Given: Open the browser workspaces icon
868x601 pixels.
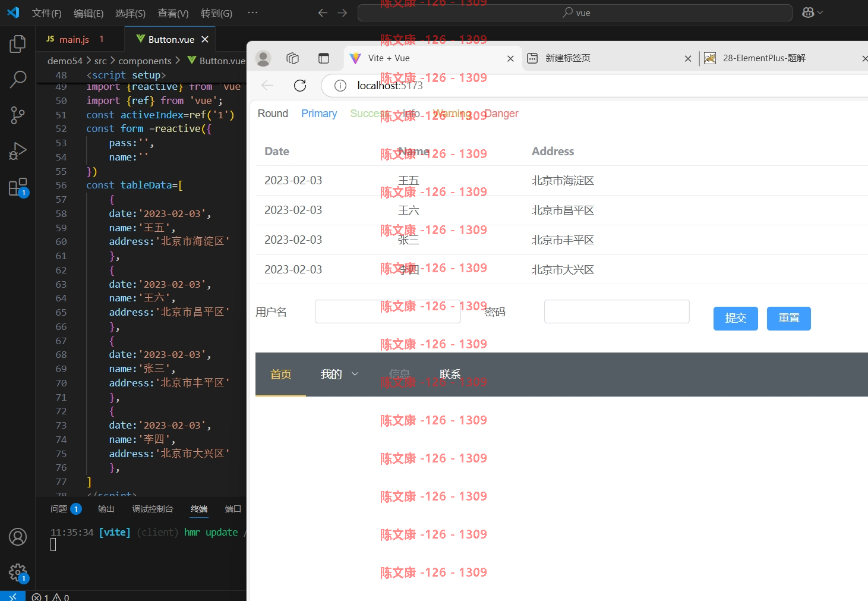Looking at the screenshot, I should 292,58.
